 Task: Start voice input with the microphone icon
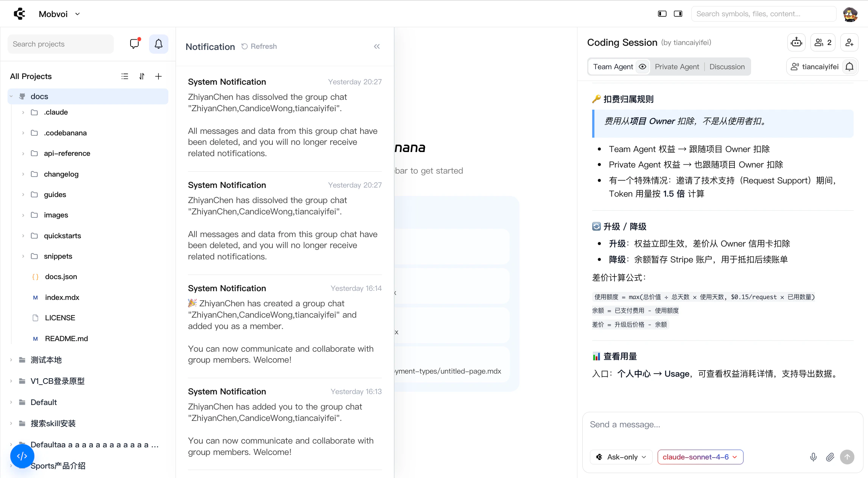[813, 457]
